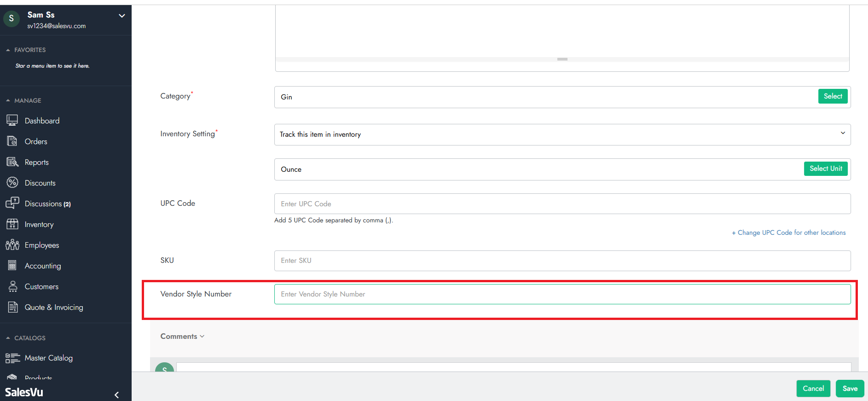The image size is (868, 401).
Task: Click the Dashboard monitor icon
Action: (12, 121)
